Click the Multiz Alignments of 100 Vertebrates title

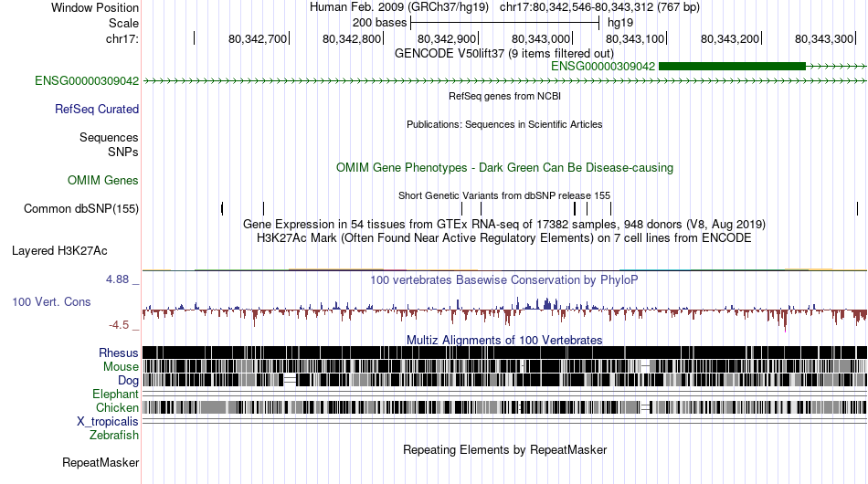(504, 340)
